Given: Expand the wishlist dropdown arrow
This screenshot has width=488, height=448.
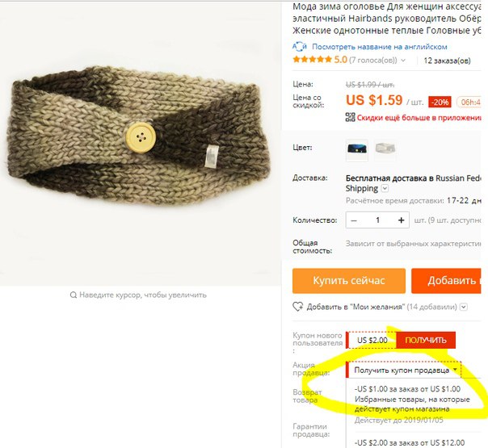Looking at the screenshot, I should point(464,308).
